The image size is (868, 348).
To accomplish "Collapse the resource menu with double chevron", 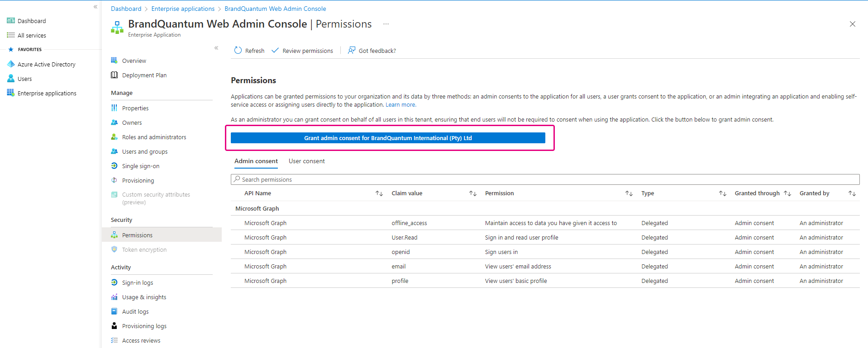I will [x=216, y=48].
